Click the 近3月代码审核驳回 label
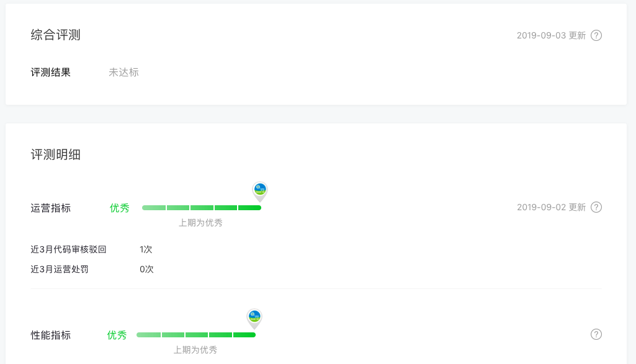636x364 pixels. [x=68, y=249]
